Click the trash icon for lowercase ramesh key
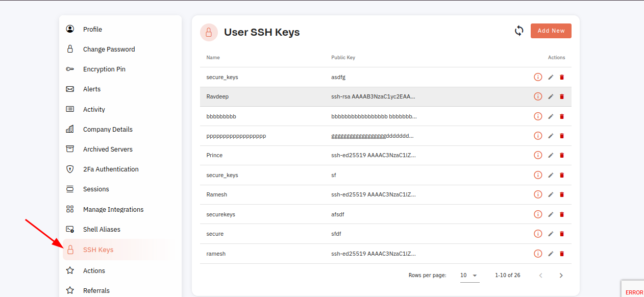Image resolution: width=644 pixels, height=297 pixels. (562, 254)
